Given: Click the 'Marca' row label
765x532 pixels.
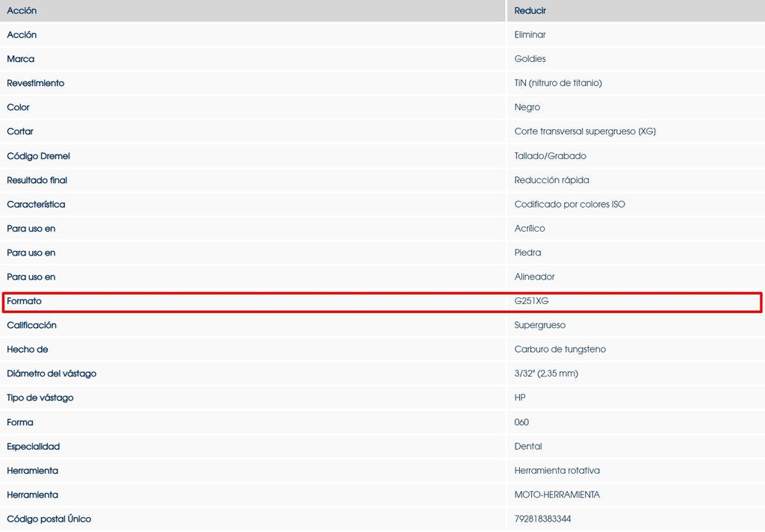Looking at the screenshot, I should [x=21, y=59].
